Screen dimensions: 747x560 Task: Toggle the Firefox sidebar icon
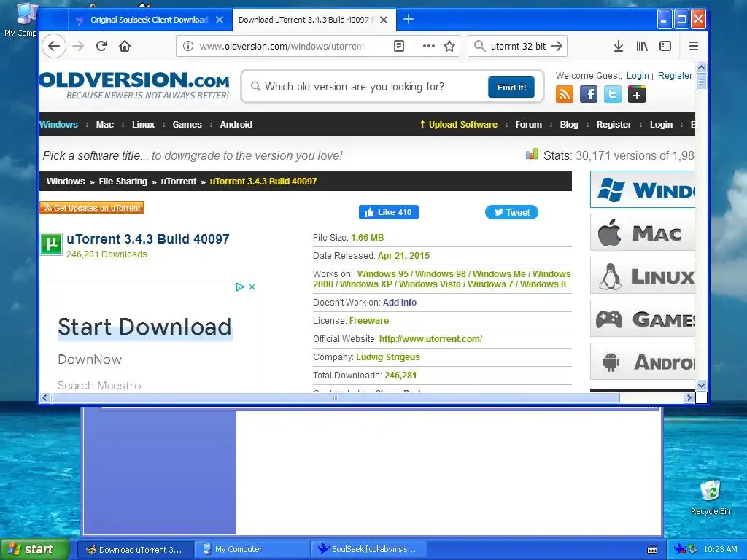(665, 46)
